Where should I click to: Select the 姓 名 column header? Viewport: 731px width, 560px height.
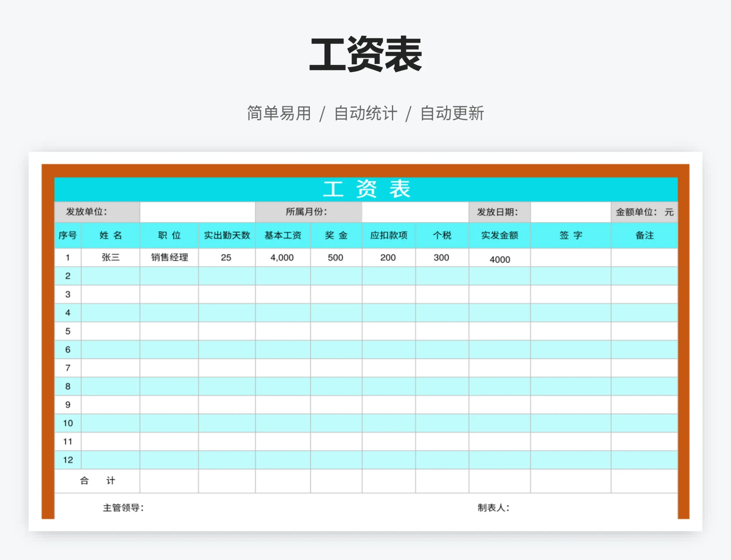pos(110,236)
